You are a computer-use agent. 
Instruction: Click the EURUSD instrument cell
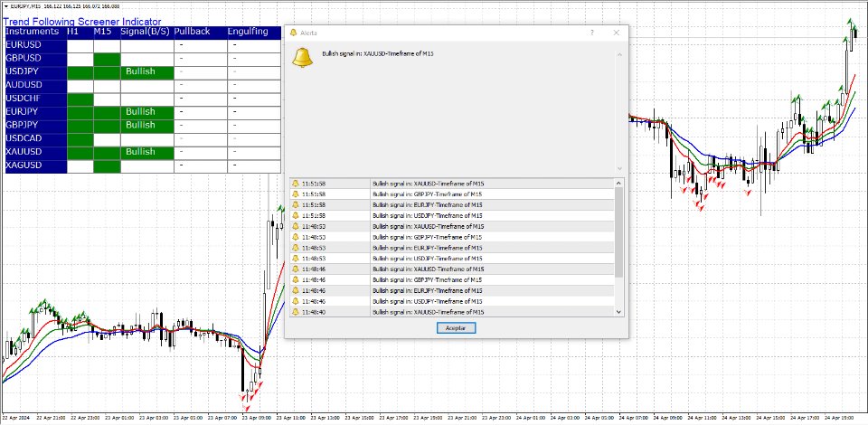(36, 45)
